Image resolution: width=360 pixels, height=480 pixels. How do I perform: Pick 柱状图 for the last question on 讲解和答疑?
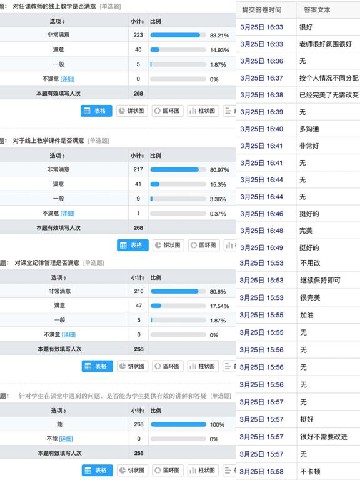[x=203, y=470]
